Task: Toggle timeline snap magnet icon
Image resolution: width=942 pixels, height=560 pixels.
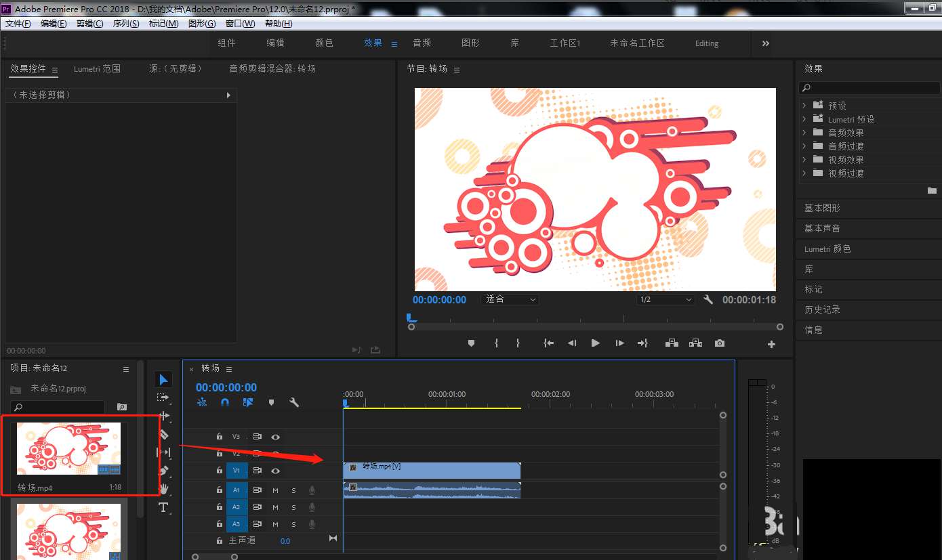Action: coord(225,402)
